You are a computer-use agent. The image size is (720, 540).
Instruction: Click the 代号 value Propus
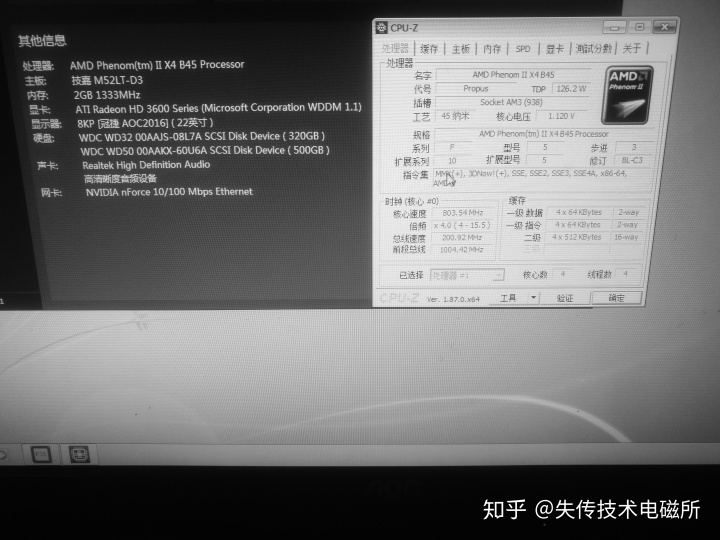[x=476, y=89]
